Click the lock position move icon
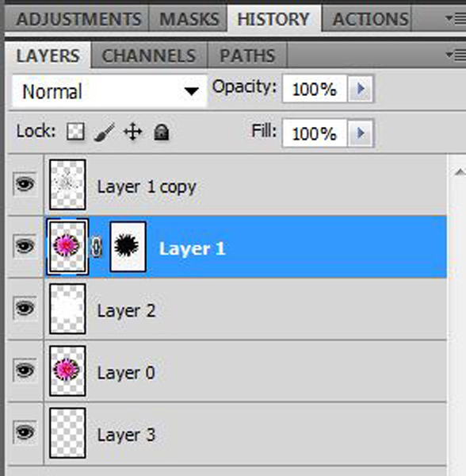The height and width of the screenshot is (476, 466). tap(133, 132)
